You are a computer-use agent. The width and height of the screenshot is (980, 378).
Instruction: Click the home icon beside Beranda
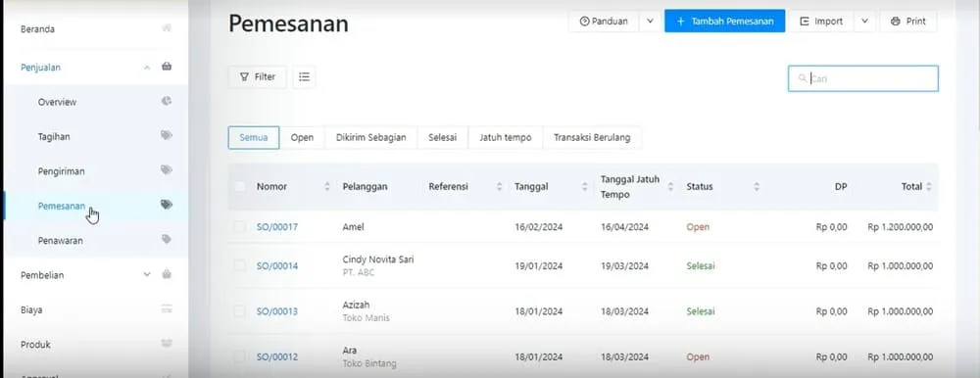167,28
